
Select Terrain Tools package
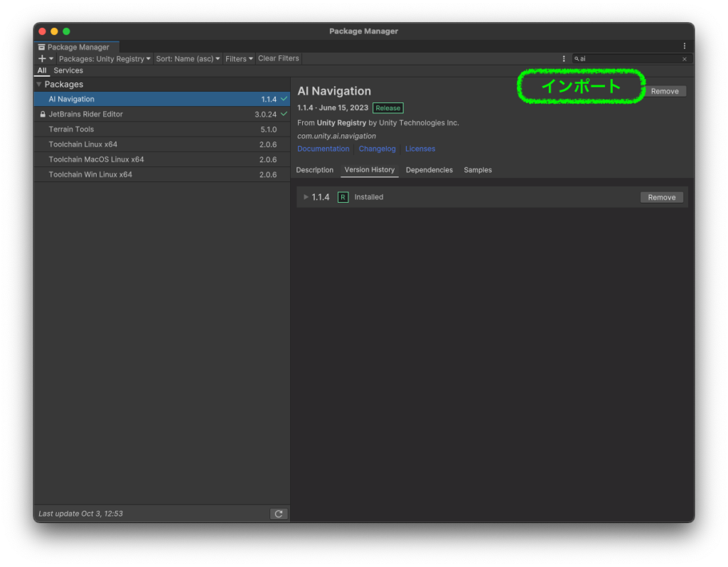(x=161, y=129)
